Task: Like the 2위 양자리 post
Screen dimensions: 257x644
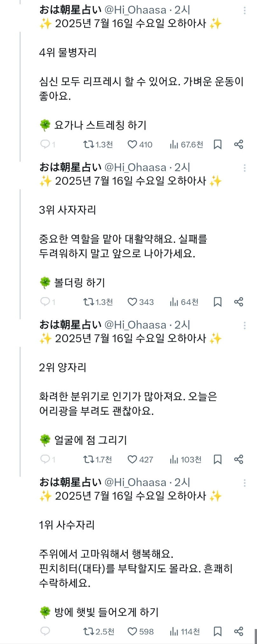Action: pos(132,459)
